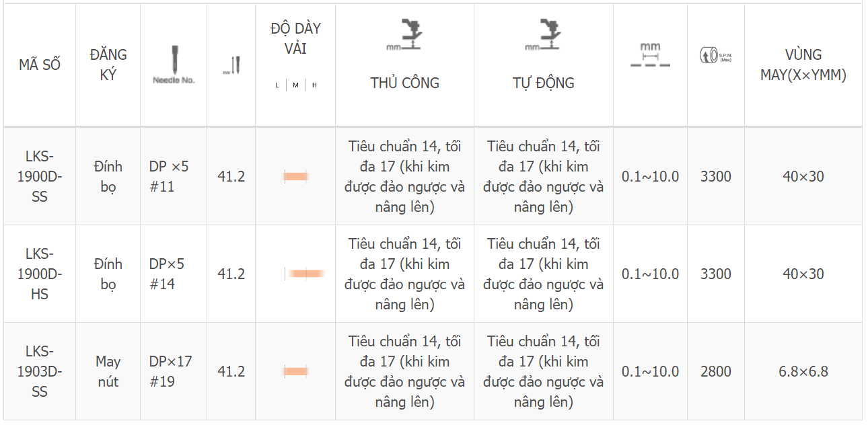868x425 pixels.
Task: Click fabric thickness bar for LKS-1900D-SS
Action: (x=295, y=176)
